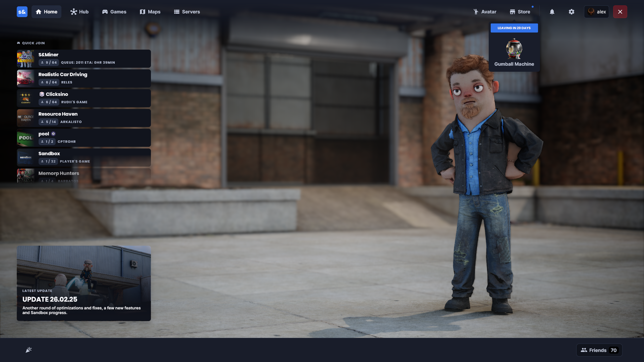The height and width of the screenshot is (362, 644).
Task: Open the Update 26.02.25 news card
Action: tap(84, 283)
